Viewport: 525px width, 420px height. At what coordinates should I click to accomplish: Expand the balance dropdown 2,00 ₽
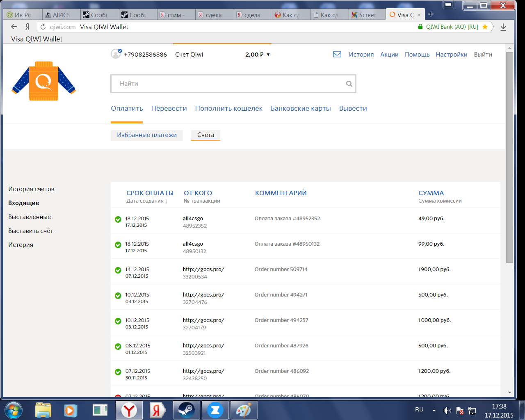[258, 54]
